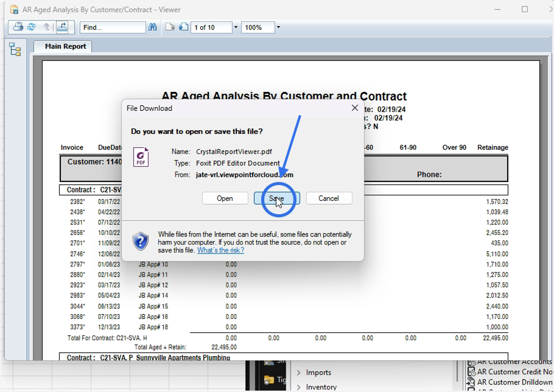Click the Invoice column header
The image size is (554, 392).
pyautogui.click(x=72, y=147)
